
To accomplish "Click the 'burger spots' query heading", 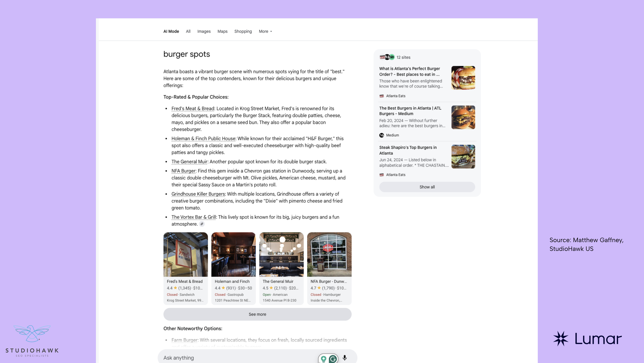I will 187,54.
